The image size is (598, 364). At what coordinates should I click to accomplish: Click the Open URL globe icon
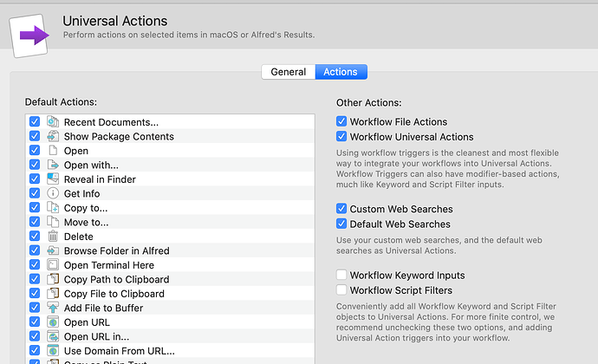pos(53,322)
